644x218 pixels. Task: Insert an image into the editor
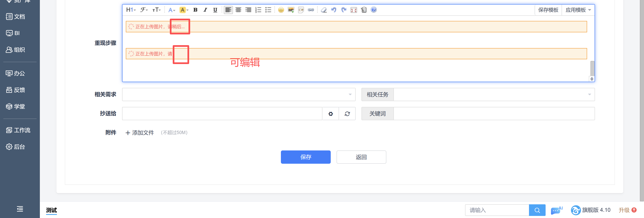tap(291, 10)
